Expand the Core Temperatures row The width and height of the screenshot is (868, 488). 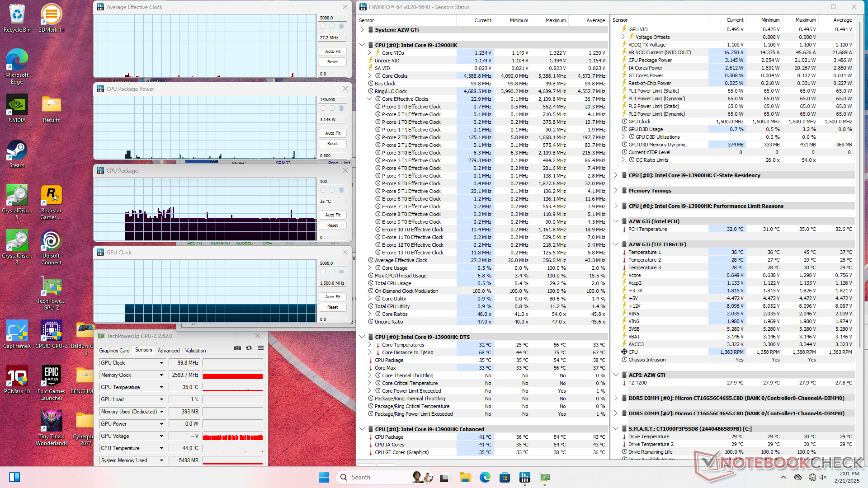[x=369, y=344]
